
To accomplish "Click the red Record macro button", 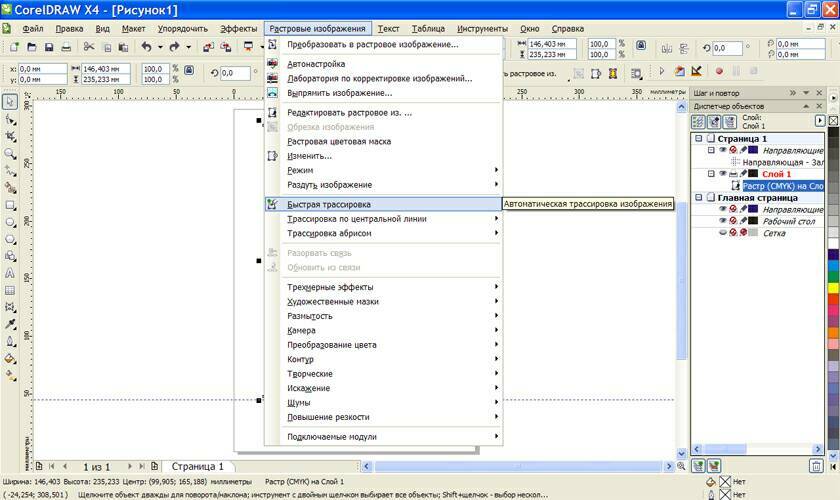I will coord(718,71).
